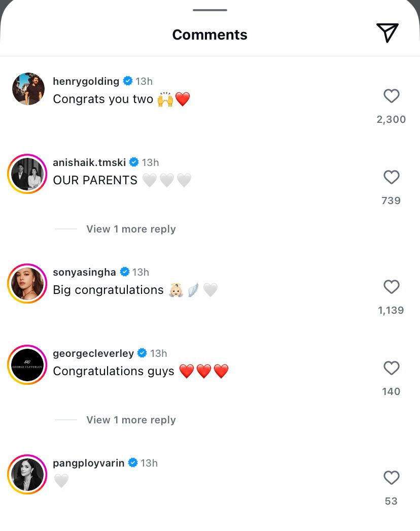This screenshot has height=531, width=420.
Task: Expand replies under georgecleverley's comment
Action: [x=131, y=420]
